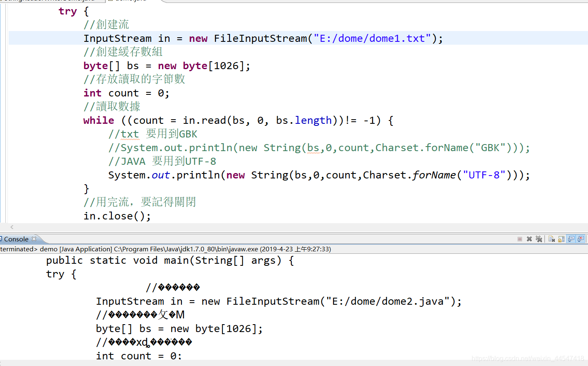Click 'forName' method in the active println line
The width and height of the screenshot is (588, 366).
point(434,175)
